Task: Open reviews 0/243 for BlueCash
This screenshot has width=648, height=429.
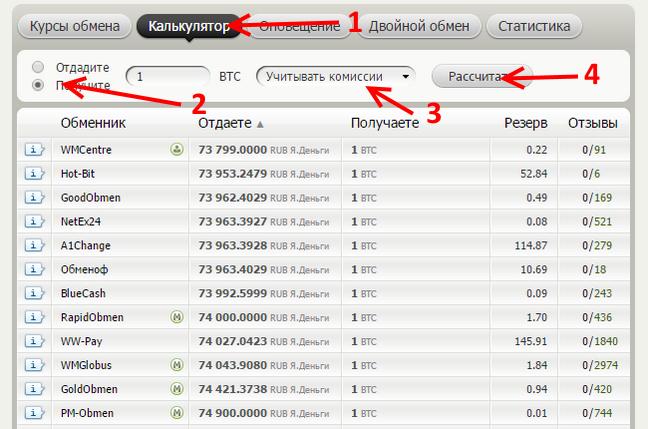Action: pyautogui.click(x=597, y=293)
